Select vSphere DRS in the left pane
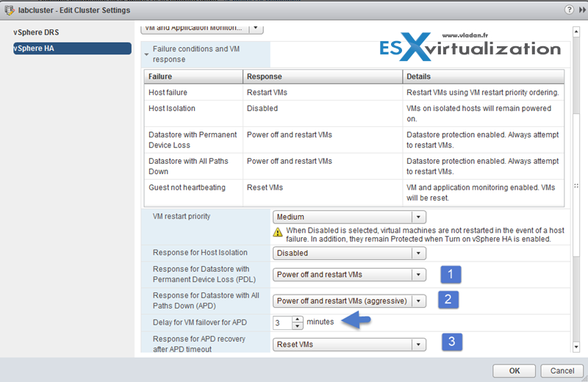Viewport: 588px width, 382px height. (x=36, y=32)
